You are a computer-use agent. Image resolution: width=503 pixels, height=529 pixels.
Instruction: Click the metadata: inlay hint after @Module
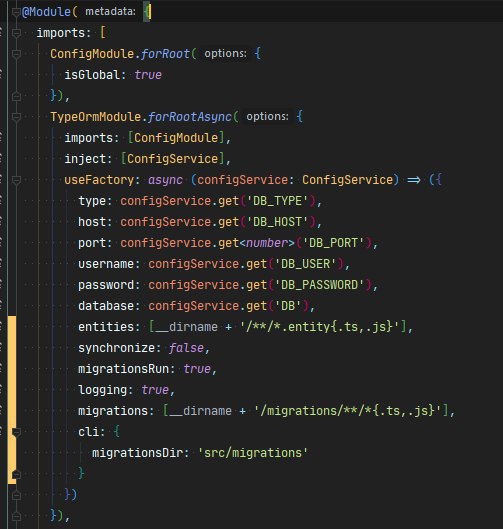(110, 12)
